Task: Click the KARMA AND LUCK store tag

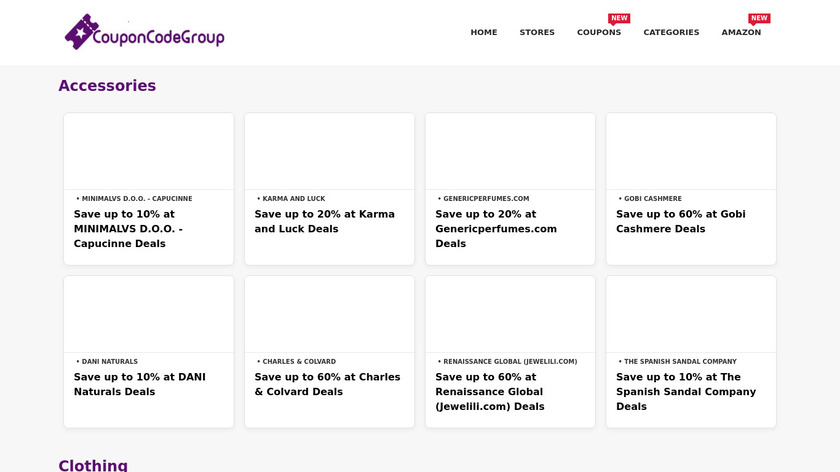Action: pyautogui.click(x=294, y=199)
